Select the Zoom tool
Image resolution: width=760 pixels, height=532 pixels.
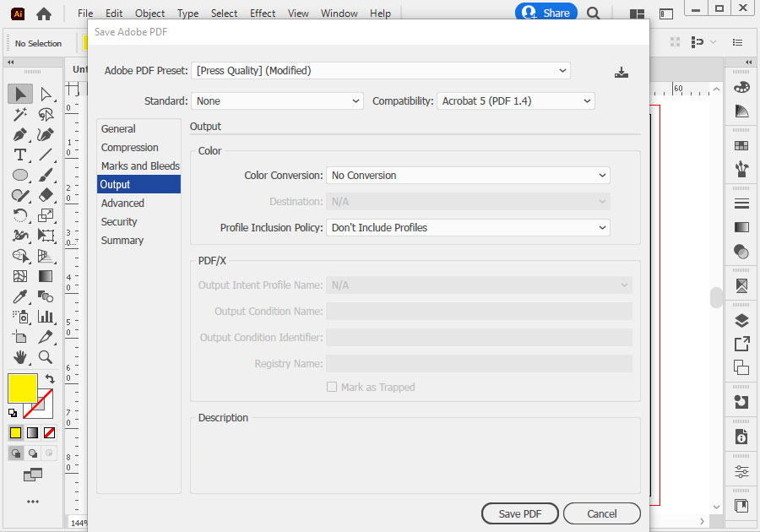coord(46,357)
